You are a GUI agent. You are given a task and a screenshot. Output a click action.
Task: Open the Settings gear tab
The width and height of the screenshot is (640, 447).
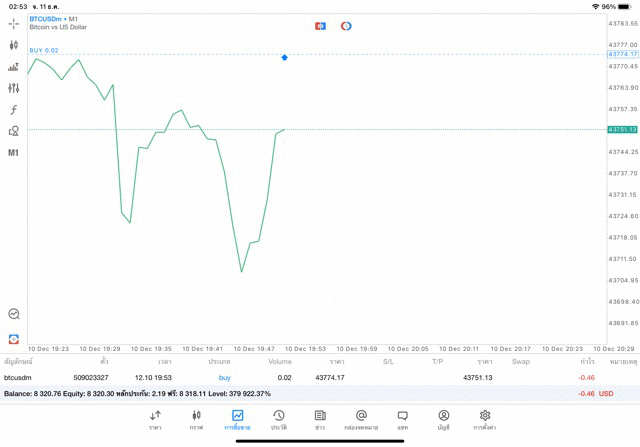(x=485, y=419)
